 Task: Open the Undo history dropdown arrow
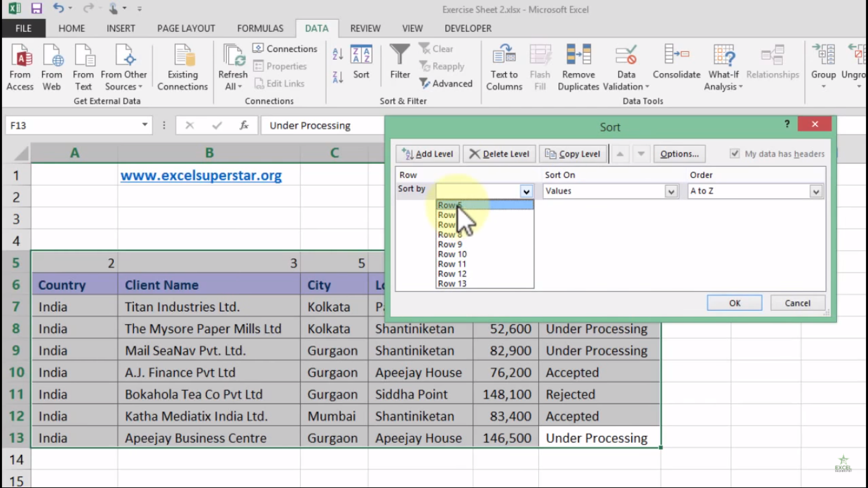point(69,9)
